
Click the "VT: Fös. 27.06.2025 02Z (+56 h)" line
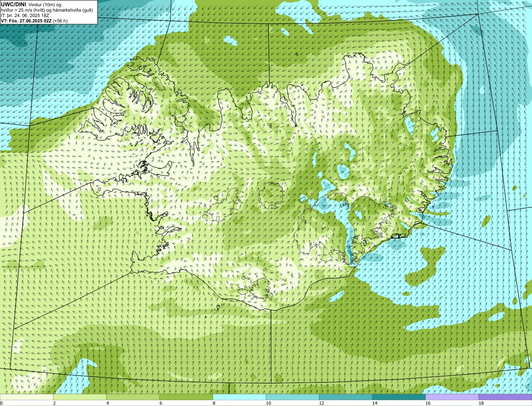tap(34, 20)
